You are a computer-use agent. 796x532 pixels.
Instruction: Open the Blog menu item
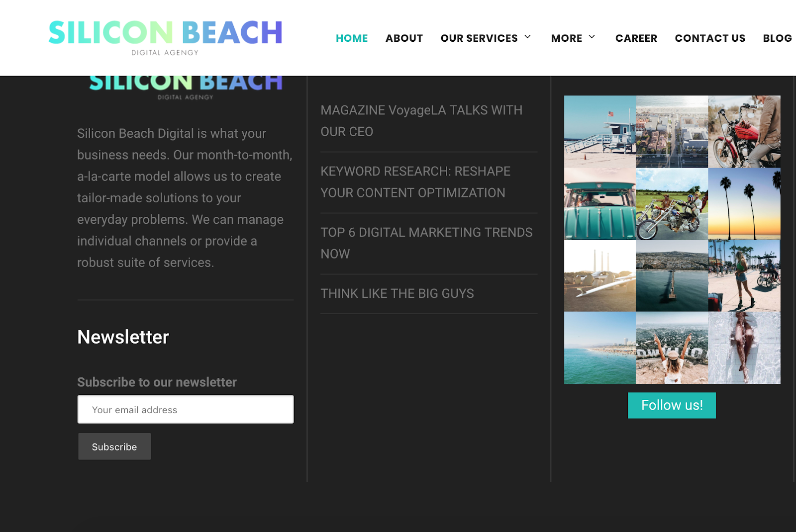click(777, 38)
